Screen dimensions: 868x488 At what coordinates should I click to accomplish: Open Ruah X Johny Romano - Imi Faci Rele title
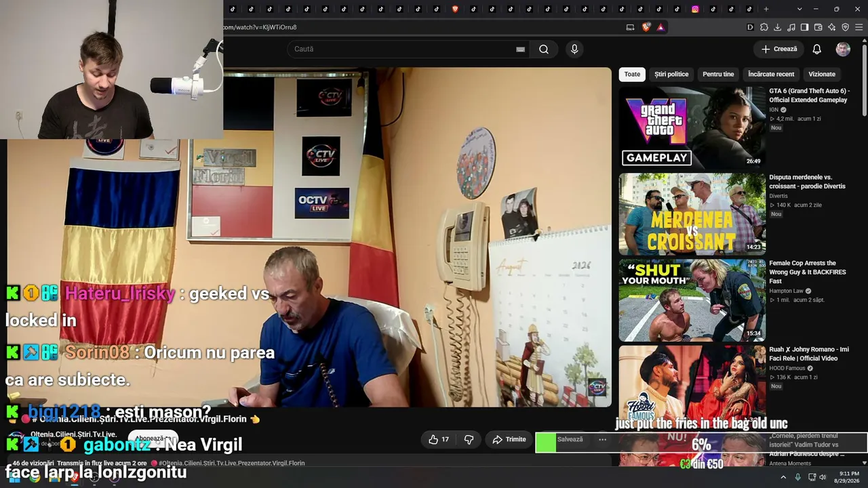809,354
